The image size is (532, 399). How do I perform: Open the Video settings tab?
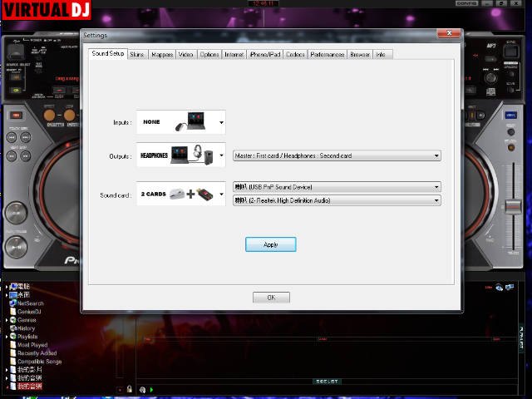(186, 55)
